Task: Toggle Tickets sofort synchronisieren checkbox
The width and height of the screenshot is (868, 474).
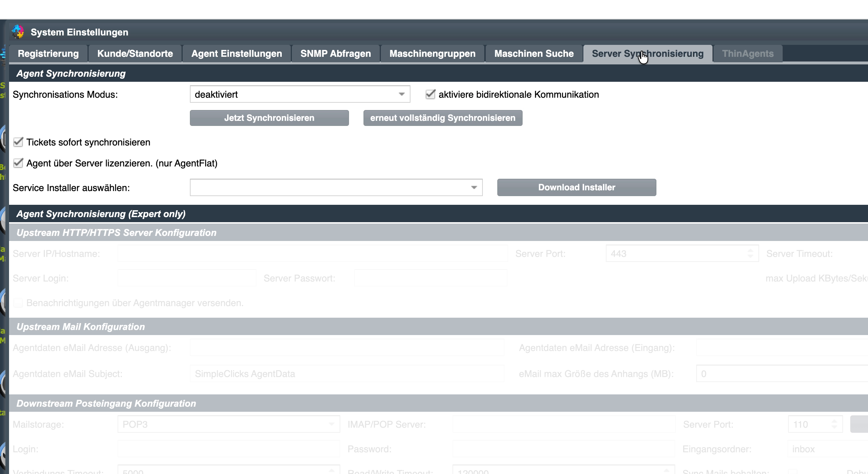Action: click(x=18, y=142)
